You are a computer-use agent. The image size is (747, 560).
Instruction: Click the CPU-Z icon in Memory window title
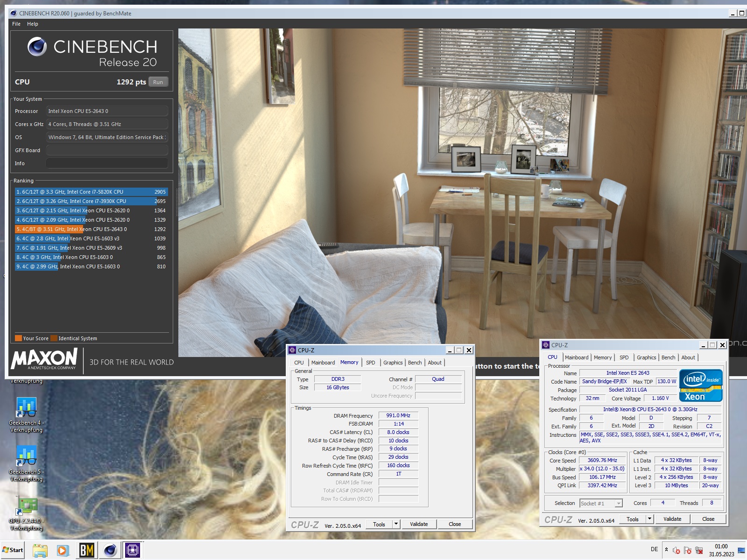(292, 350)
